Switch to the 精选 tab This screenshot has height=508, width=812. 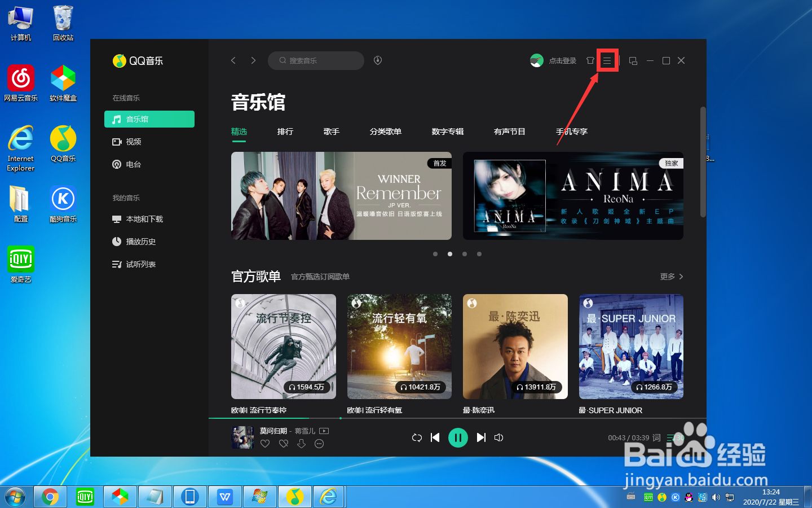point(239,132)
